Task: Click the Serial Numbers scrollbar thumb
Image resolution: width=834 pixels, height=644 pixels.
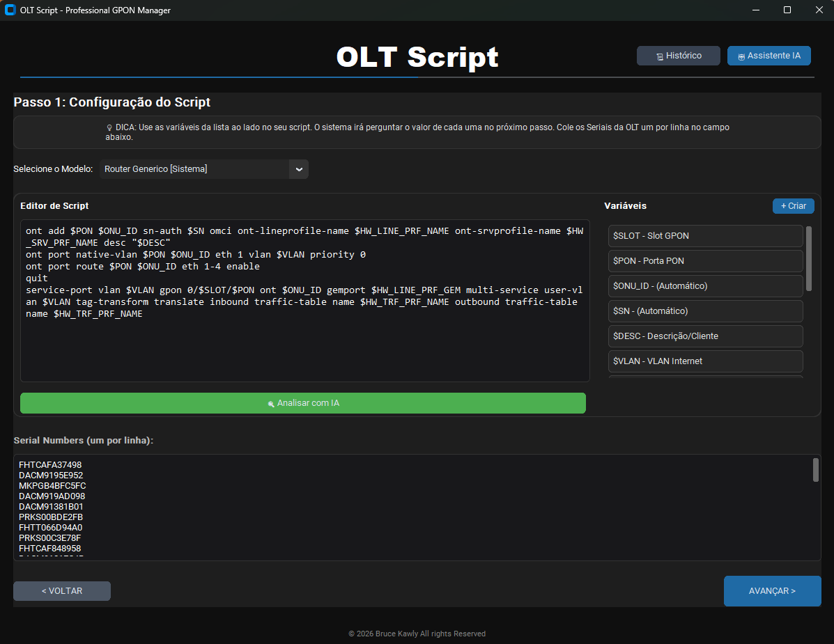Action: tap(815, 470)
